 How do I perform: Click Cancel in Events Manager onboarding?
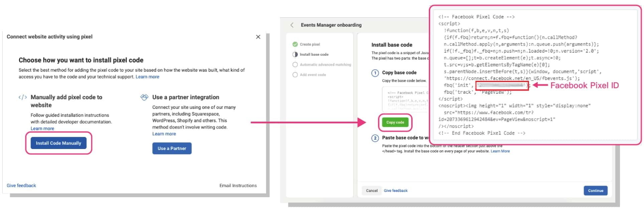372,191
